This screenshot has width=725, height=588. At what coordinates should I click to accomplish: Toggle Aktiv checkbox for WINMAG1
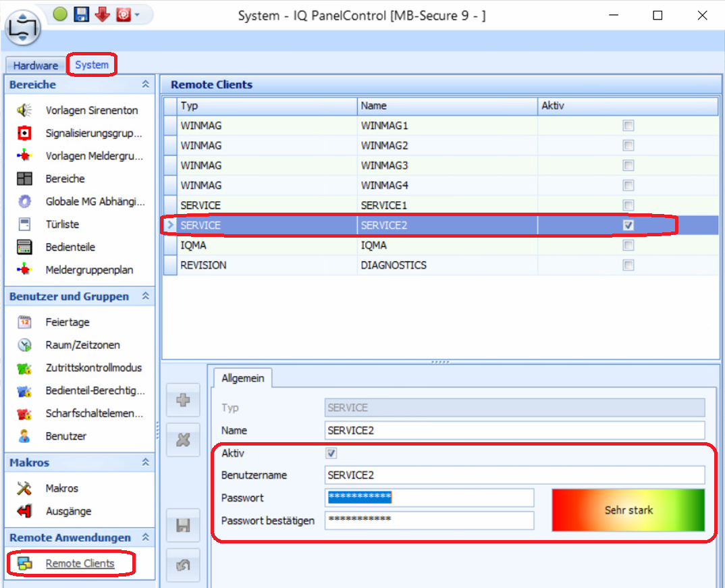[x=628, y=126]
